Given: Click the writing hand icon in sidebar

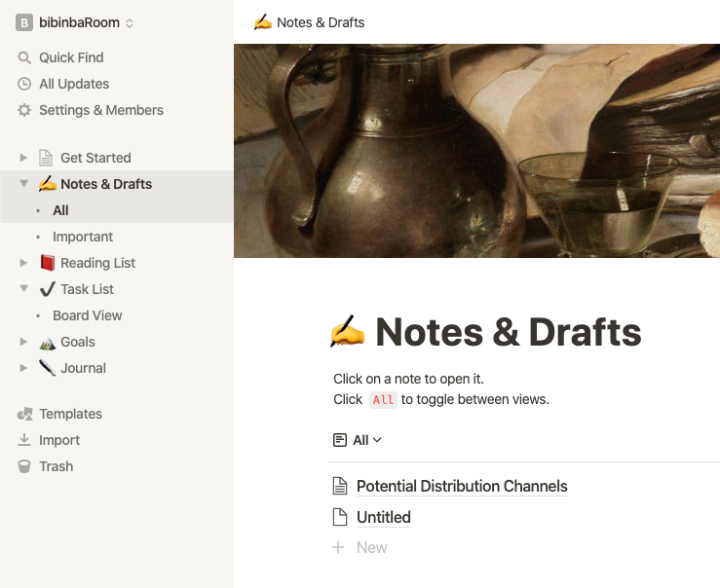Looking at the screenshot, I should (48, 184).
